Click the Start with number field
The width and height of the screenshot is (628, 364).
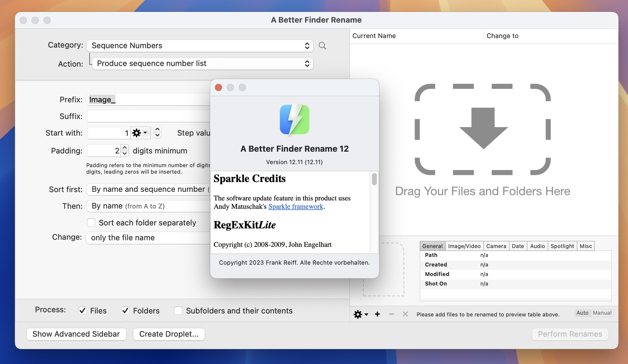(109, 133)
